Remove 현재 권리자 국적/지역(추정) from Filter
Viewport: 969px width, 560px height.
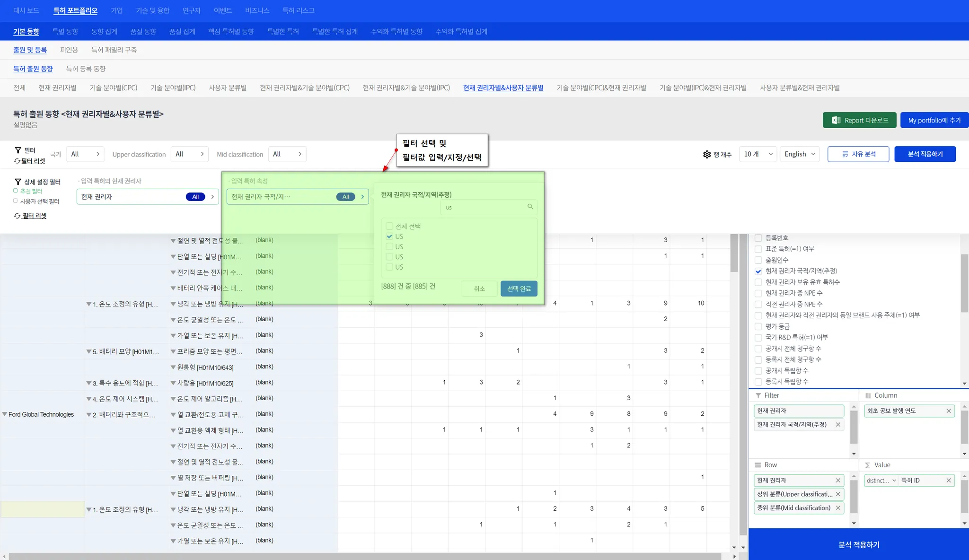[838, 425]
